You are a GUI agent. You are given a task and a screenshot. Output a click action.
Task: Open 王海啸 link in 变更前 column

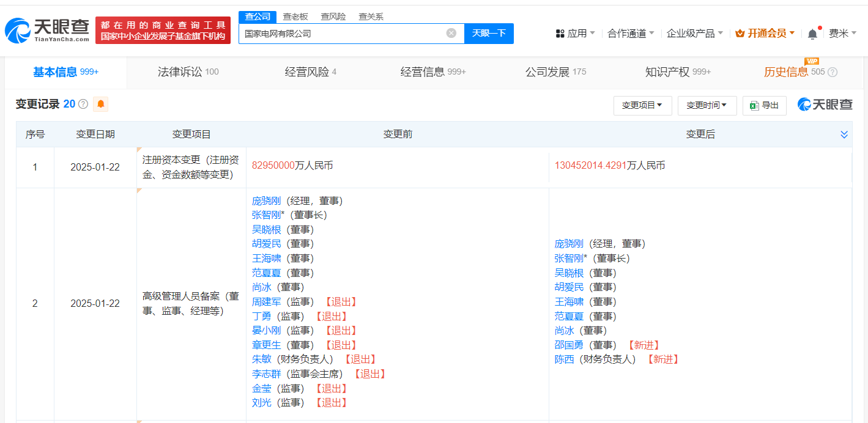click(x=267, y=258)
